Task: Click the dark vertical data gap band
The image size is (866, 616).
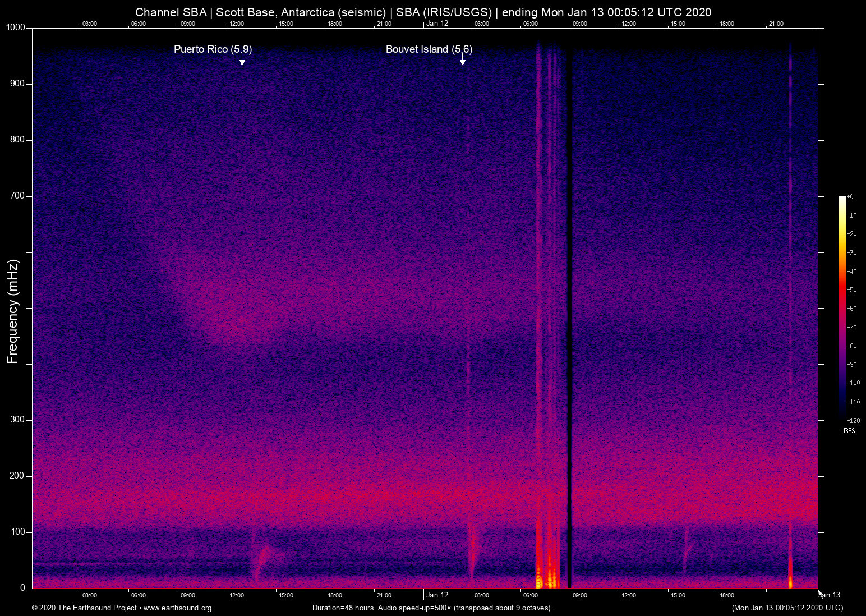Action: [569, 314]
